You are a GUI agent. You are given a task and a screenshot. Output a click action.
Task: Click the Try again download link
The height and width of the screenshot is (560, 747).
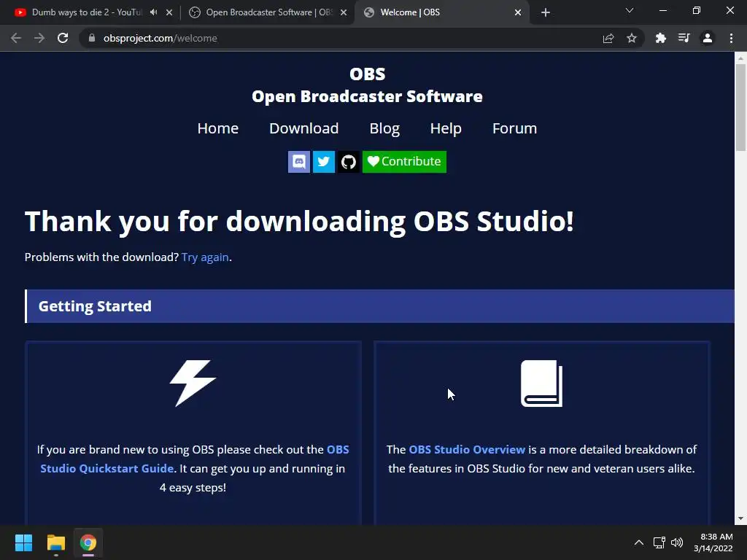point(205,257)
